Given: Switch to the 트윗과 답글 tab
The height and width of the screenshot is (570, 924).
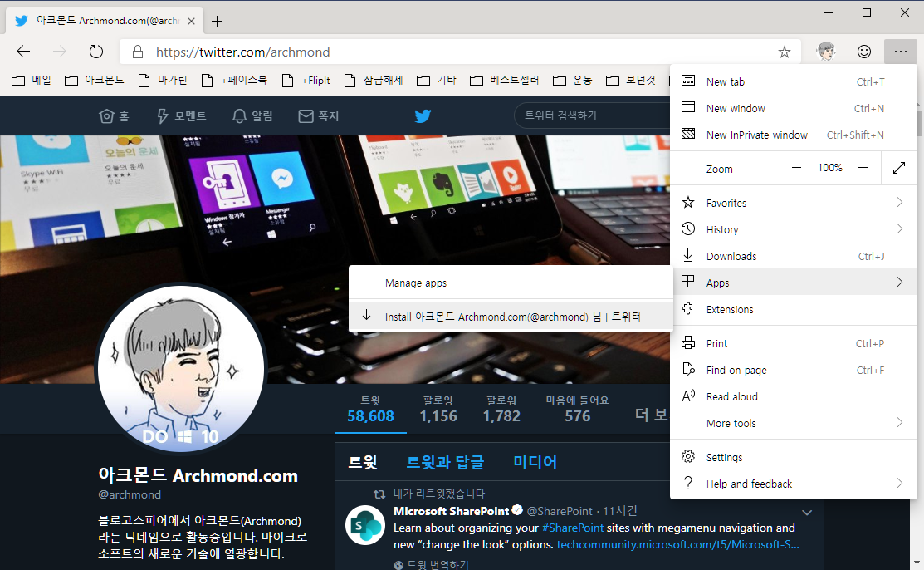Looking at the screenshot, I should [445, 462].
